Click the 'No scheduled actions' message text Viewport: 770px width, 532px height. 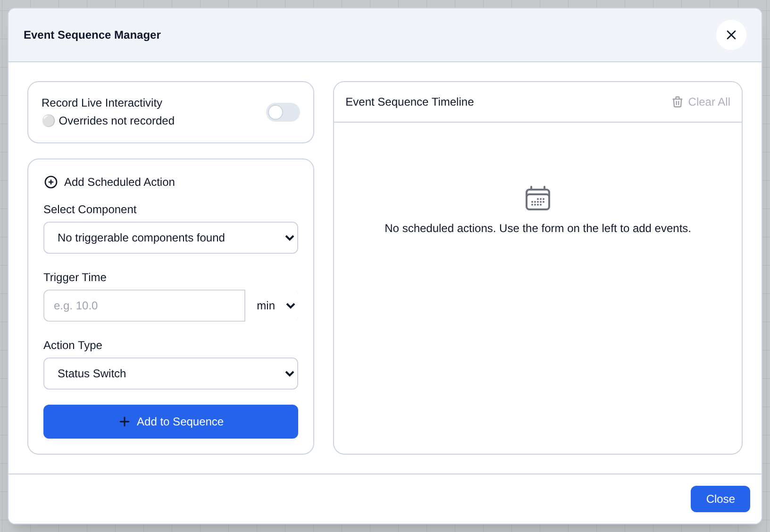pos(537,228)
